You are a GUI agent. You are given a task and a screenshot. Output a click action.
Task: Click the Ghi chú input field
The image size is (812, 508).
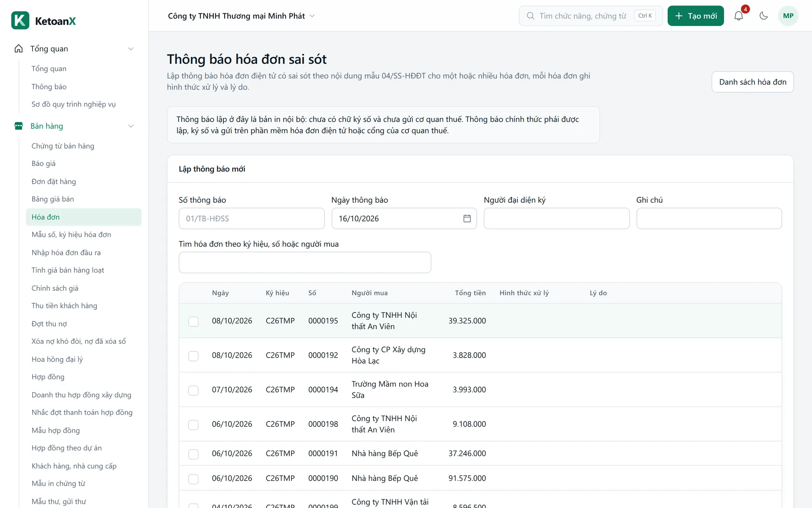click(709, 218)
